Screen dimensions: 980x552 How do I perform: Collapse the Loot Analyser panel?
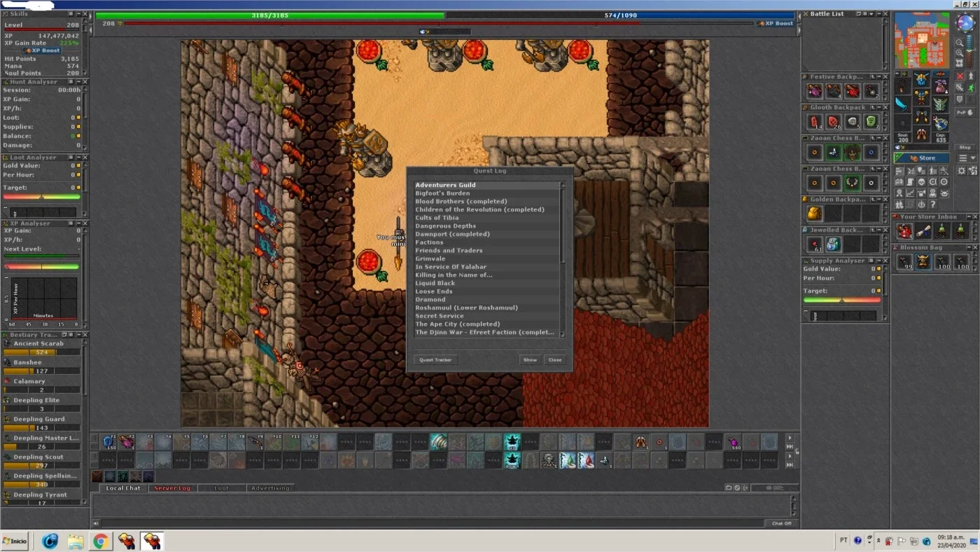(79, 157)
